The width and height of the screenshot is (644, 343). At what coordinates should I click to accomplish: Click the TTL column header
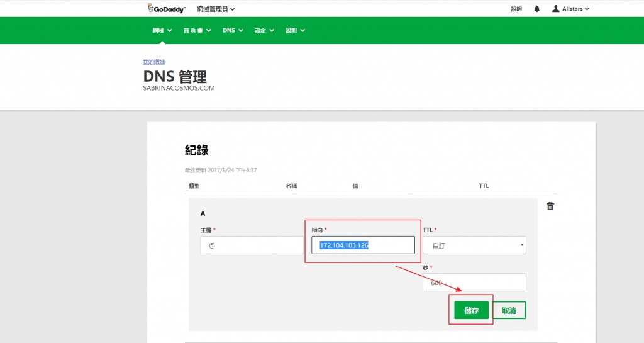[x=484, y=186]
